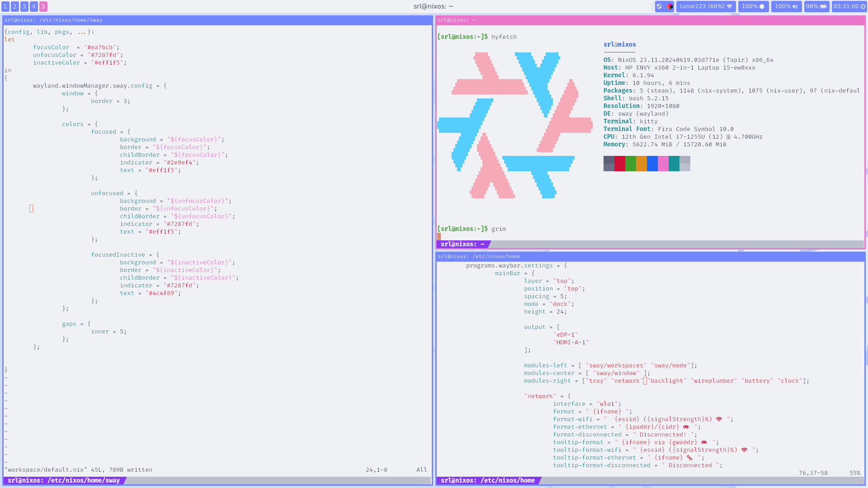Click the "eDP-1" output entry
This screenshot has width=868, height=488.
click(566, 334)
